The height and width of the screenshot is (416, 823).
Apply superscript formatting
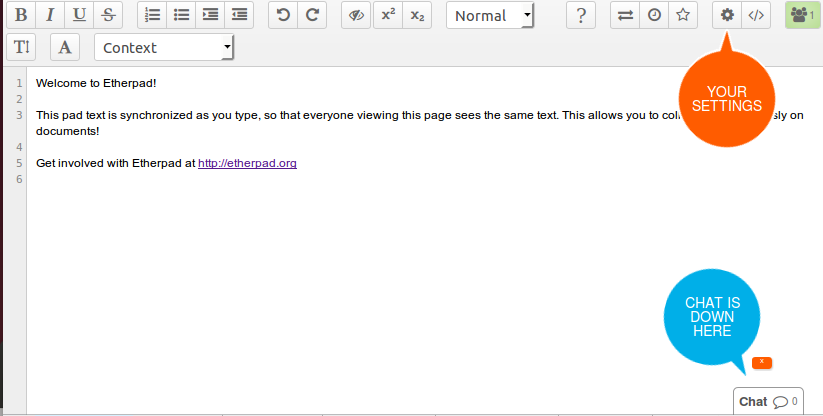pyautogui.click(x=388, y=15)
